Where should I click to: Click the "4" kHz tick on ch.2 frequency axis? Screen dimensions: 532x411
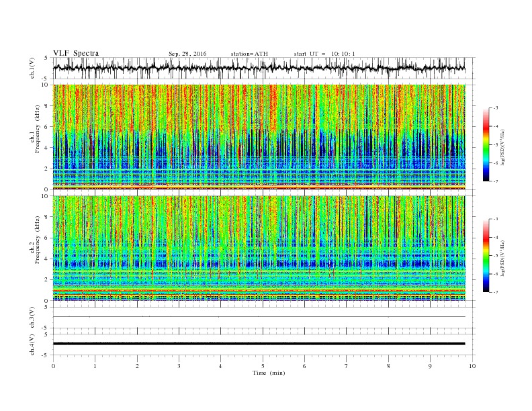click(x=47, y=259)
